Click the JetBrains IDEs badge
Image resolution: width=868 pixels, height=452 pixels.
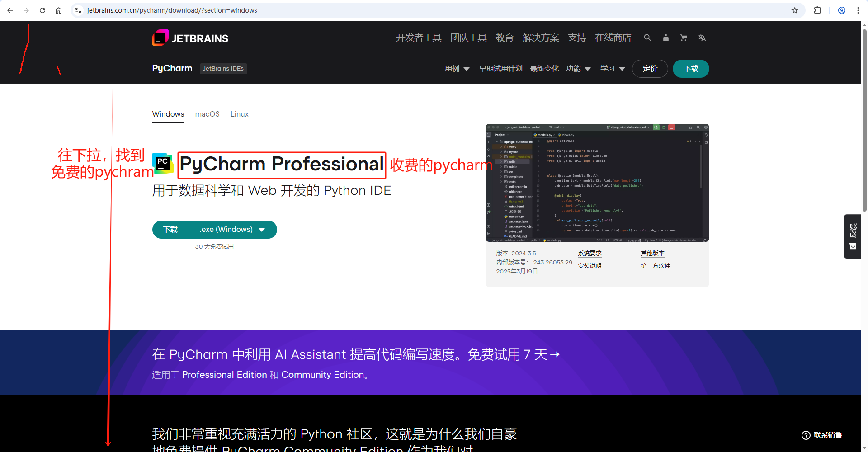click(x=223, y=69)
